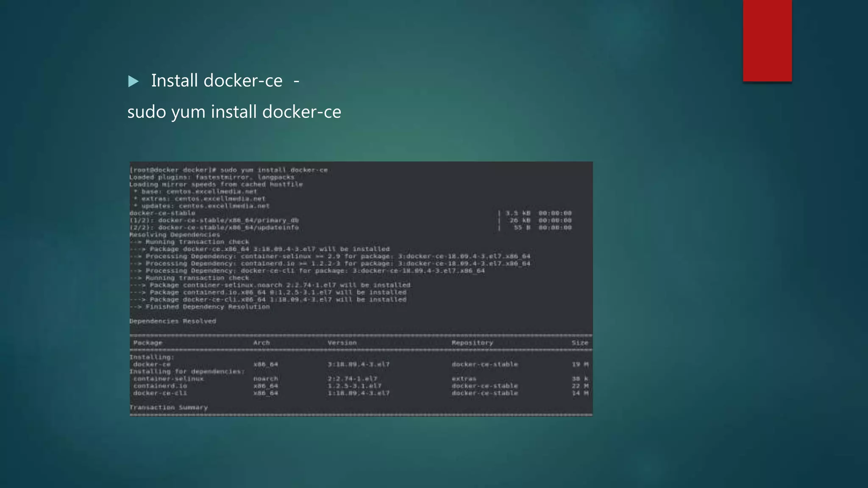Click Processing Dependency line for container-selinux >= 2.9
The image size is (868, 488).
pos(330,256)
